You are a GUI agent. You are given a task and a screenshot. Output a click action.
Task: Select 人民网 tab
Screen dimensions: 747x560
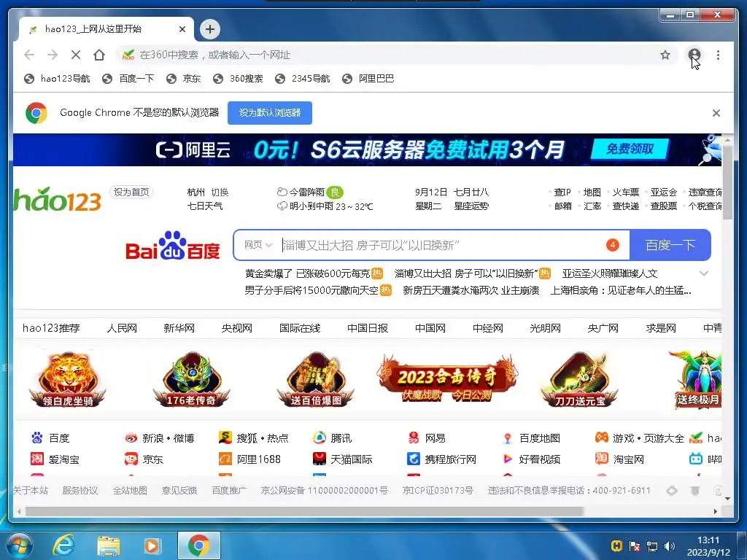[x=122, y=328]
